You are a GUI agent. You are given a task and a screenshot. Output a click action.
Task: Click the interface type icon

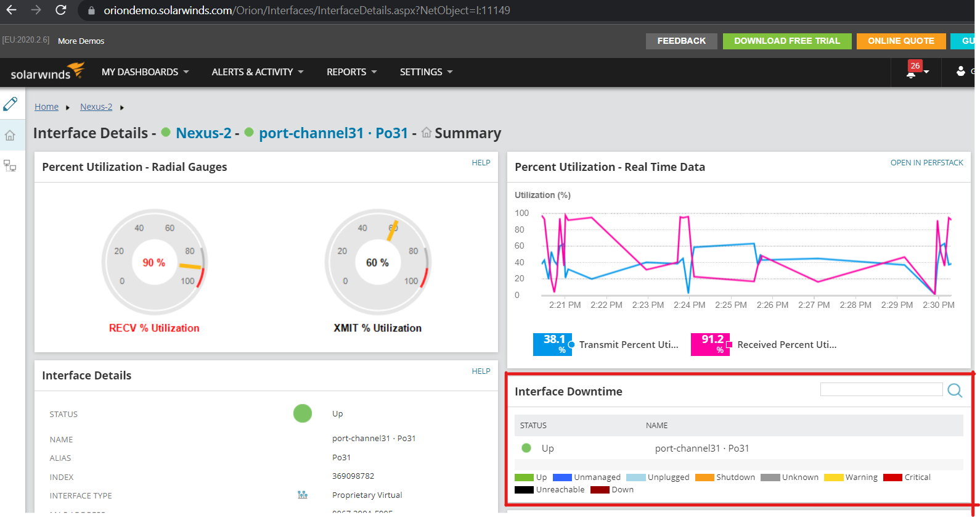tap(303, 495)
